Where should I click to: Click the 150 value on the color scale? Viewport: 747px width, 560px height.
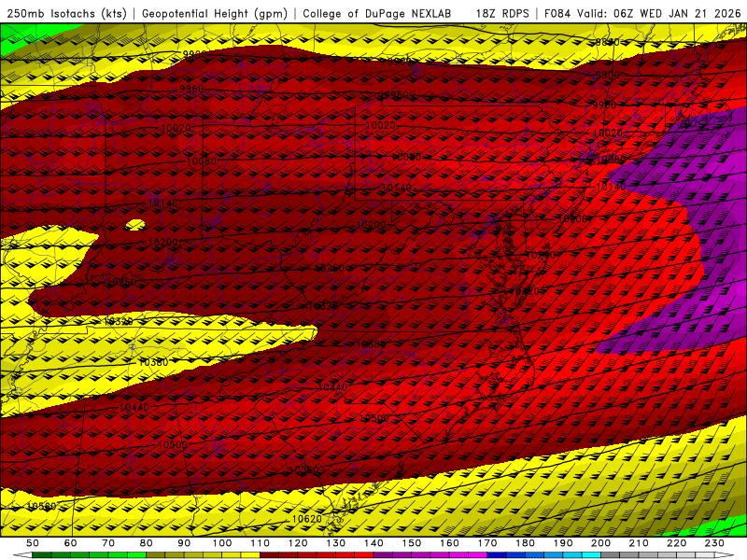click(x=412, y=543)
